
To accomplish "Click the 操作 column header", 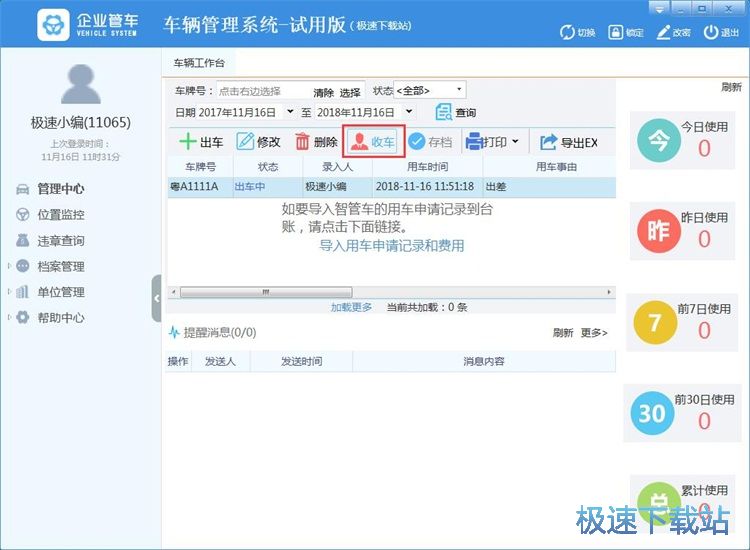I will pyautogui.click(x=177, y=362).
